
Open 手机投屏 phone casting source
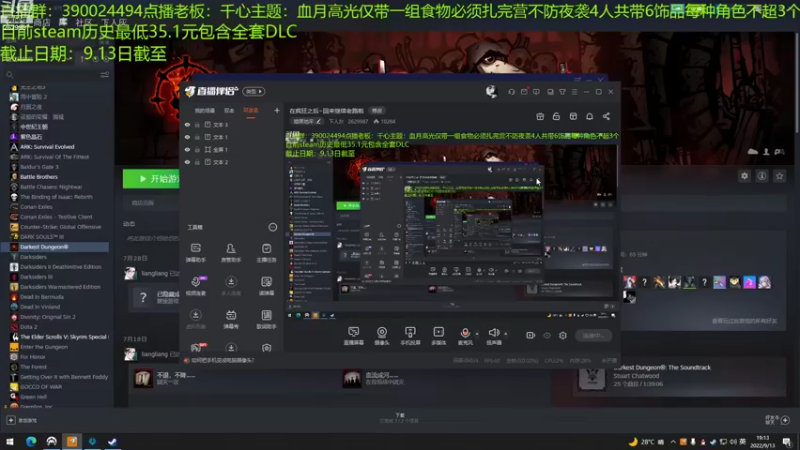(x=410, y=336)
